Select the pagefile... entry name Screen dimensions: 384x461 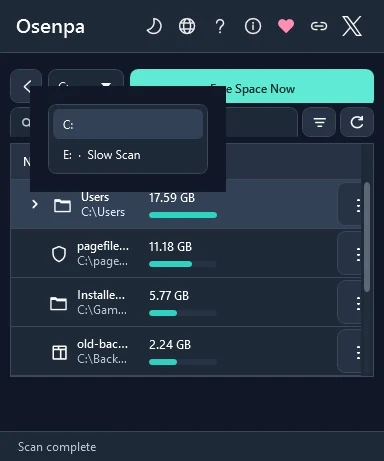(x=103, y=246)
